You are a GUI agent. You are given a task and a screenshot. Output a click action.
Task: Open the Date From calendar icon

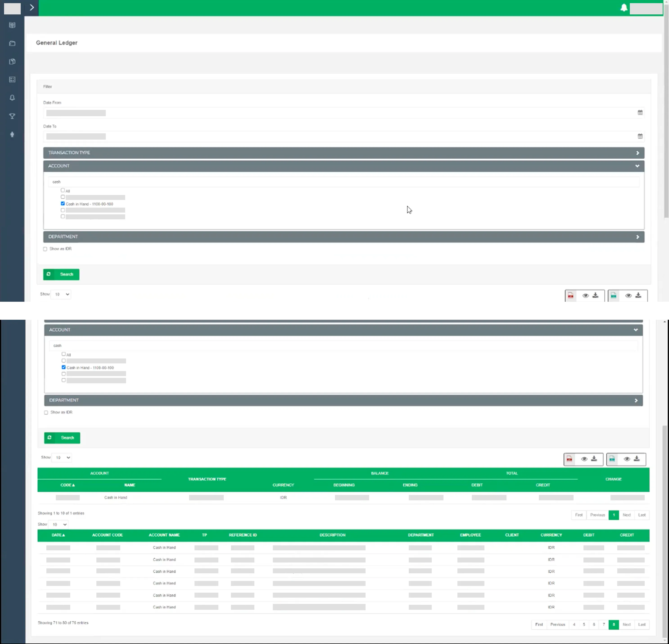(x=640, y=112)
